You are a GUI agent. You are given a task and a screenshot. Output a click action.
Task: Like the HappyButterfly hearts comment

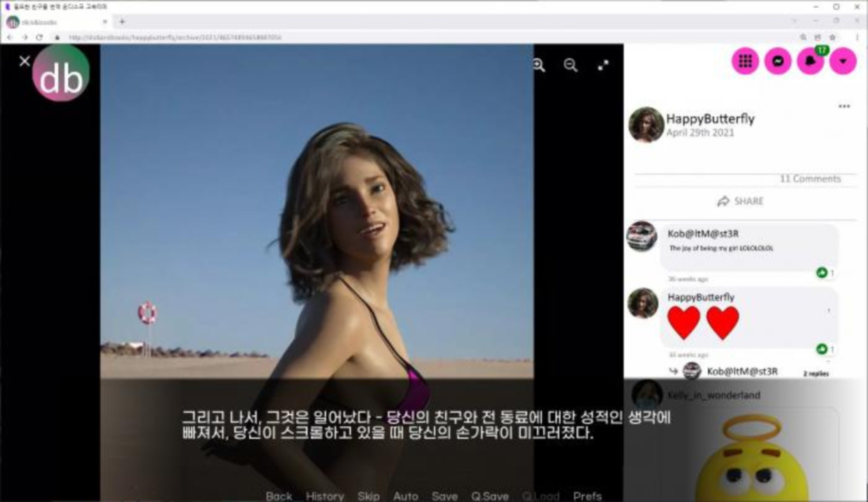click(822, 349)
